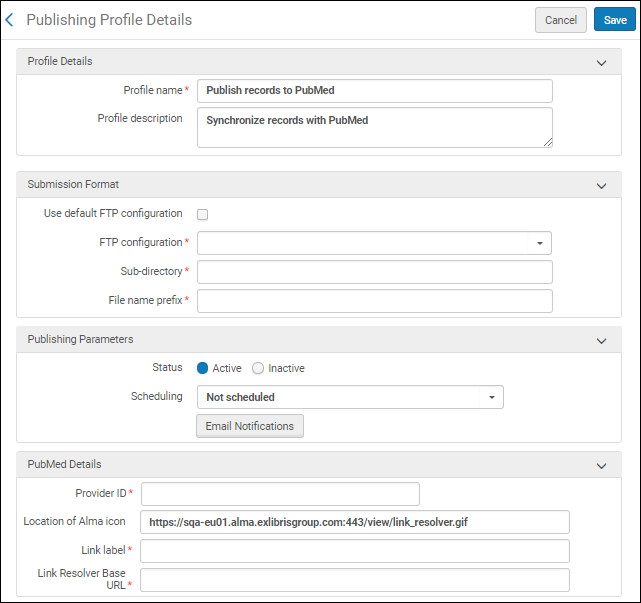Collapse the PubMed Details section
The height and width of the screenshot is (603, 641).
point(601,466)
